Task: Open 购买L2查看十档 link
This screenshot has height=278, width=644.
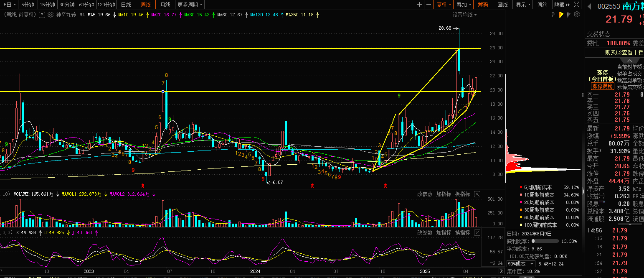Action: click(x=624, y=52)
